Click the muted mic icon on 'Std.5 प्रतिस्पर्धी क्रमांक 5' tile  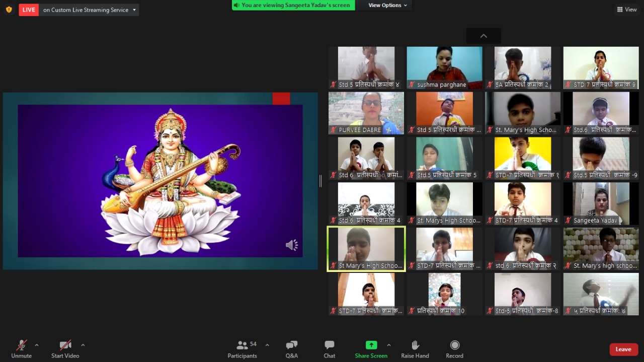(x=412, y=175)
